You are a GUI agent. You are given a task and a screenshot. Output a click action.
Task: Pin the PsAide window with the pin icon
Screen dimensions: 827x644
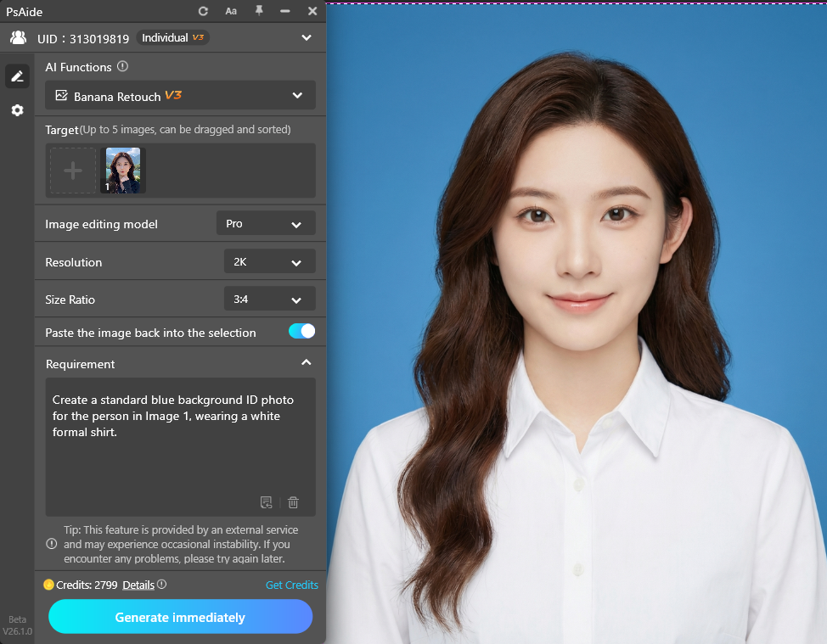point(259,11)
